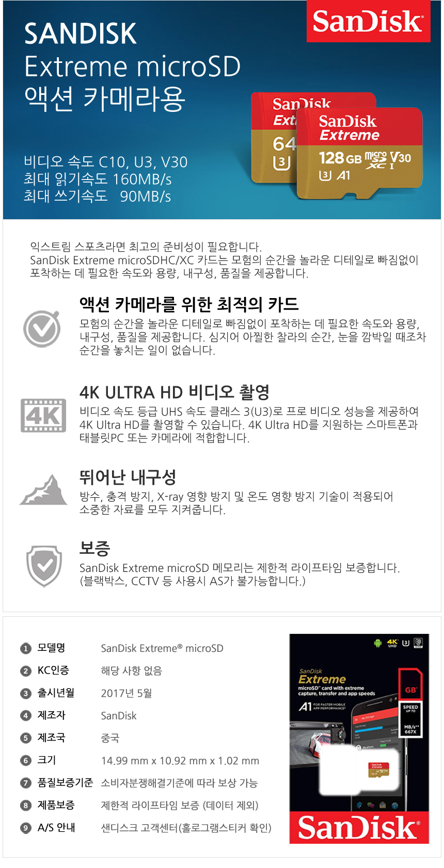444x868 pixels.
Task: Click the SanDisk logo on package bottom
Action: (359, 828)
